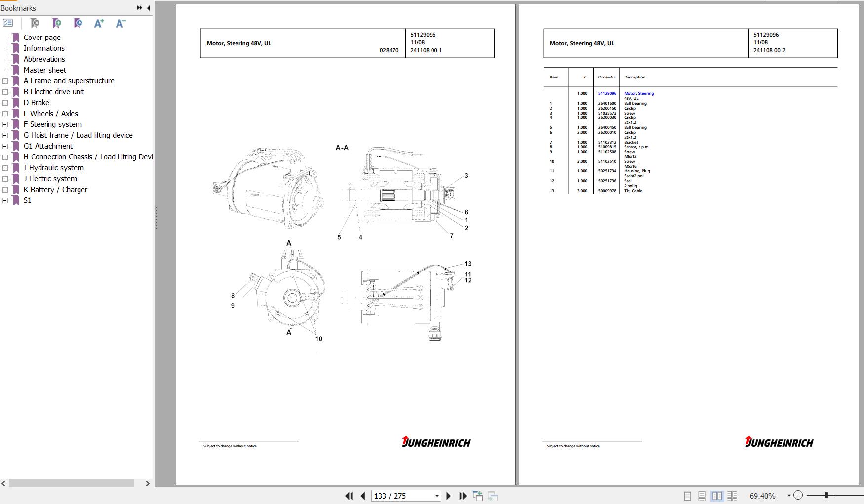This screenshot has height=504, width=864.
Task: Select the I Hydraulic system bookmark
Action: coord(53,168)
